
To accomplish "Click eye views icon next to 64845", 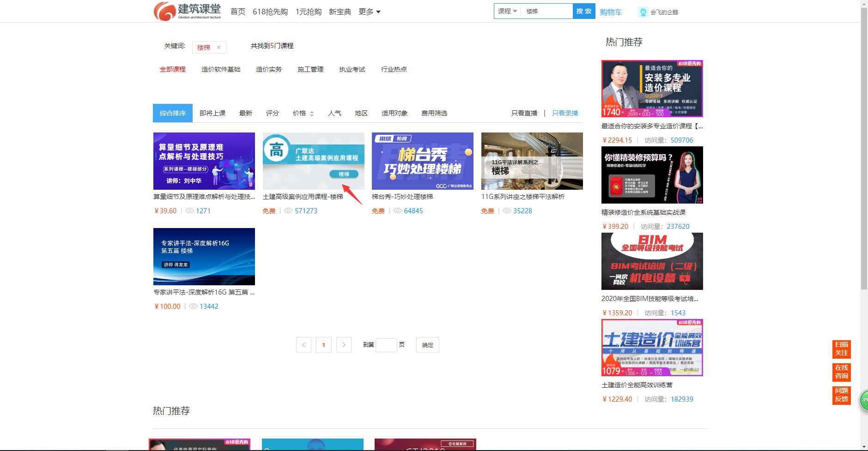I will (x=397, y=211).
